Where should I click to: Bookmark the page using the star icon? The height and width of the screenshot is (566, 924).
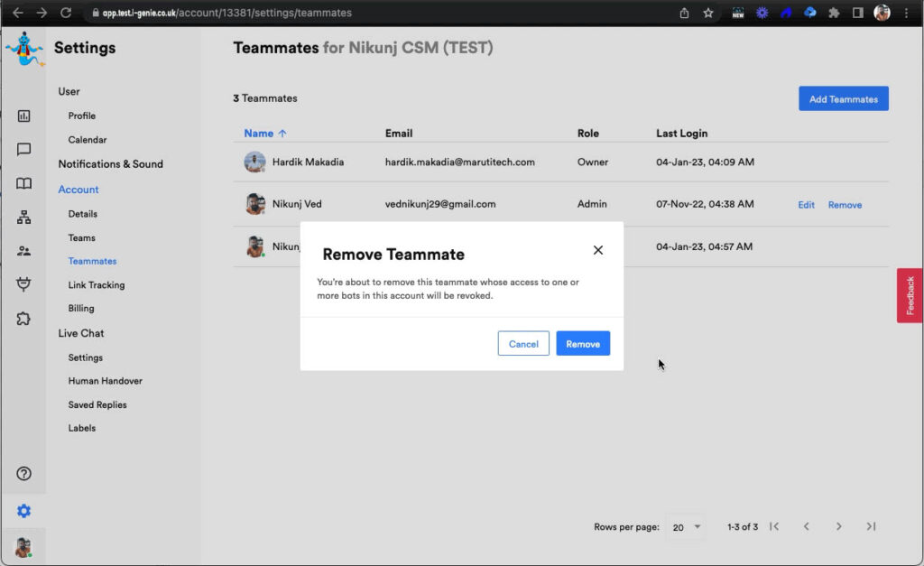click(x=708, y=14)
